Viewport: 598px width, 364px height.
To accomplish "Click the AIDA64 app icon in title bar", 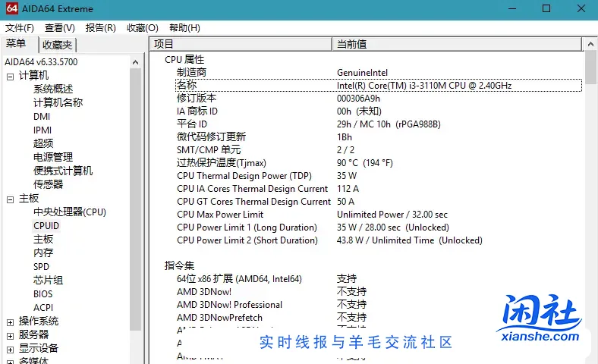I will pyautogui.click(x=11, y=9).
